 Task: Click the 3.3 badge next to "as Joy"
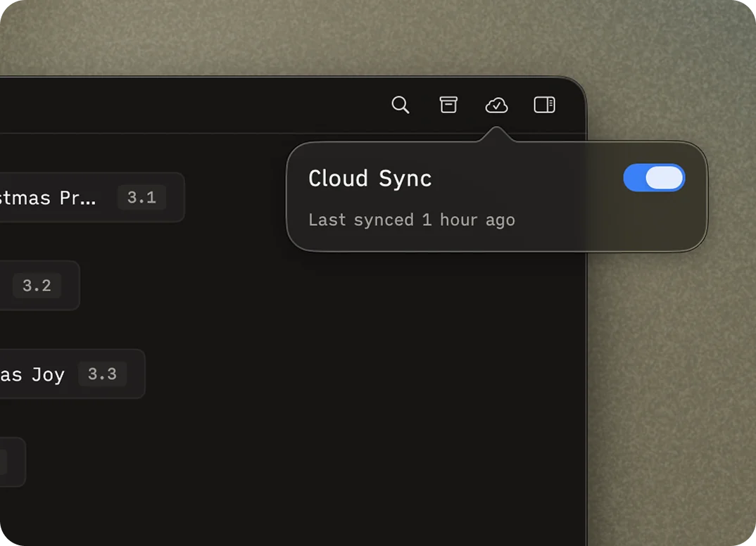pyautogui.click(x=103, y=374)
